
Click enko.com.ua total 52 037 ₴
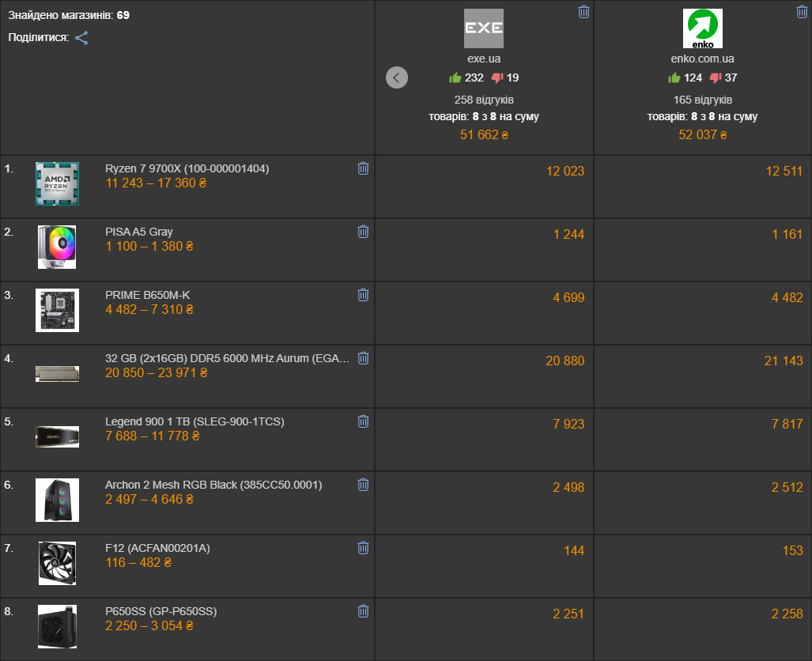point(702,134)
